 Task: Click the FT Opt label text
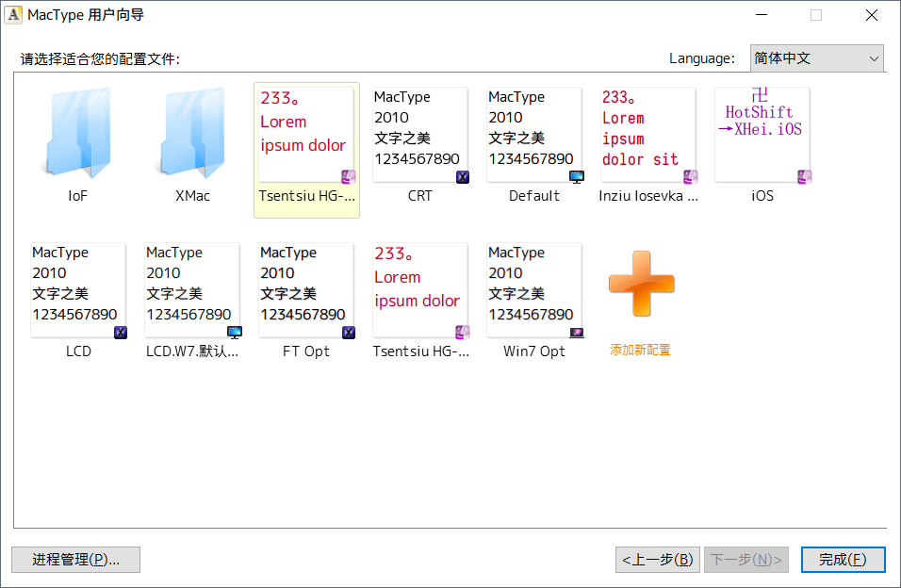point(306,351)
